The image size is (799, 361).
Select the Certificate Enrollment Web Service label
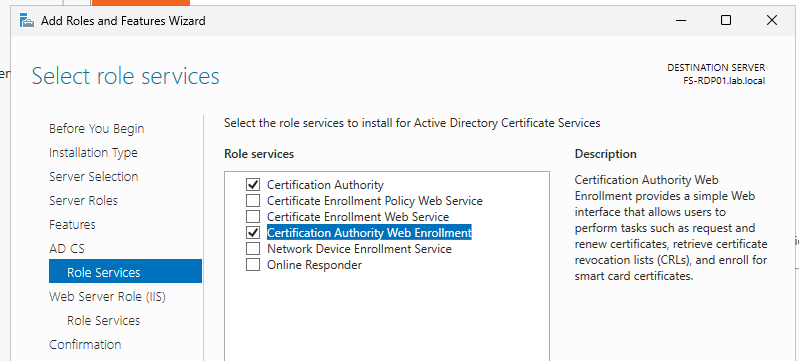(x=358, y=217)
